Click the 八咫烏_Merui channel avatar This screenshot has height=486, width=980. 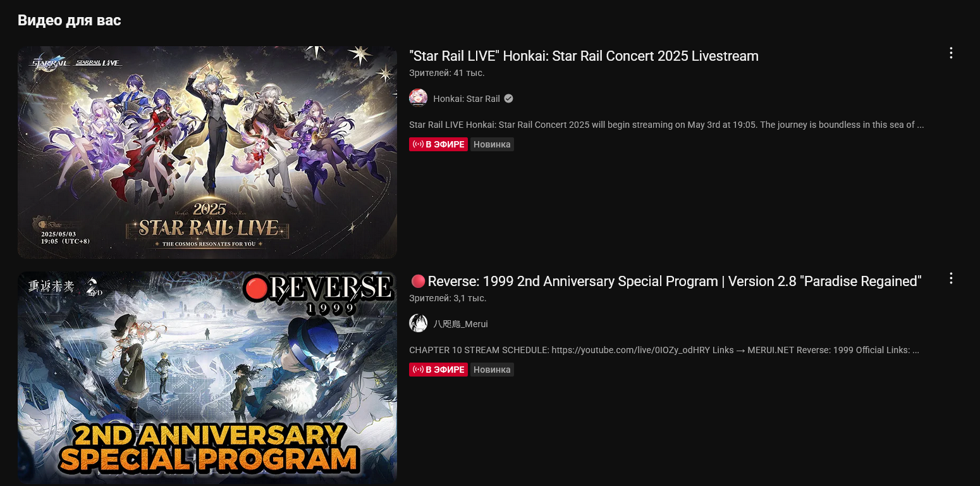418,323
